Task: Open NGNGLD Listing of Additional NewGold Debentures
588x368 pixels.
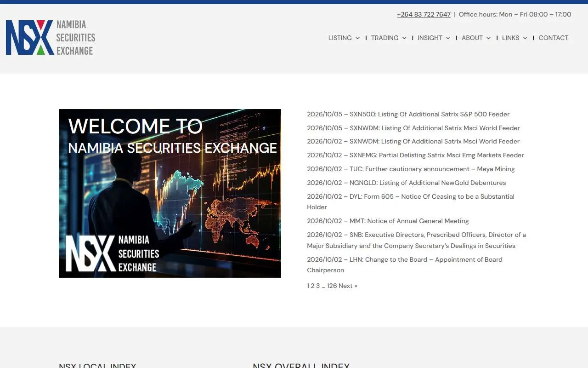Action: (407, 183)
